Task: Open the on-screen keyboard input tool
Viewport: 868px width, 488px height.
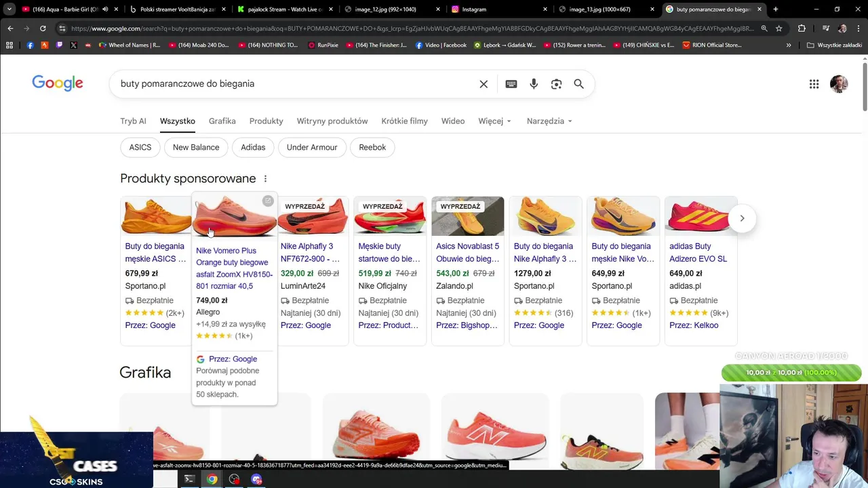Action: [511, 84]
